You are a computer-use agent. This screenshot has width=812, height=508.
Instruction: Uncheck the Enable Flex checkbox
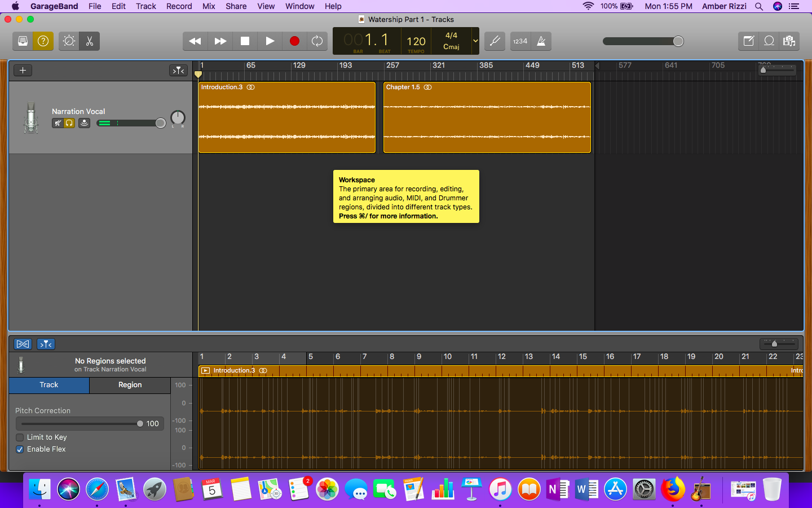[20, 449]
